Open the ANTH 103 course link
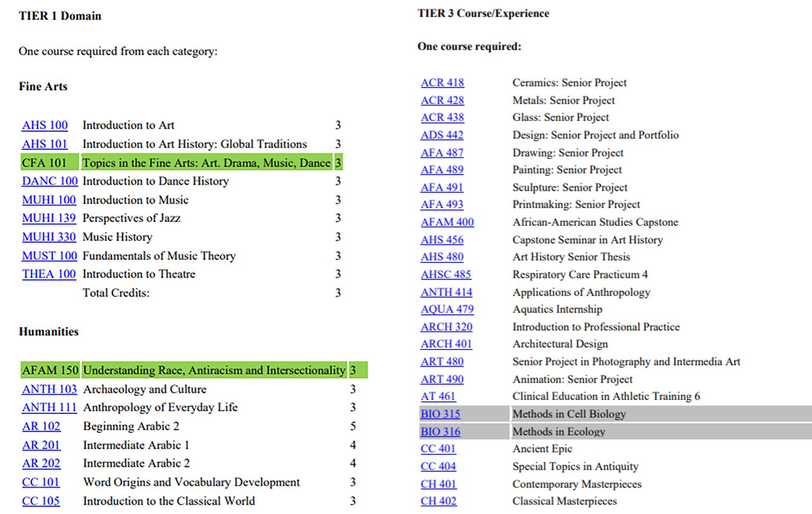Screen dimensions: 812x514 tap(49, 389)
